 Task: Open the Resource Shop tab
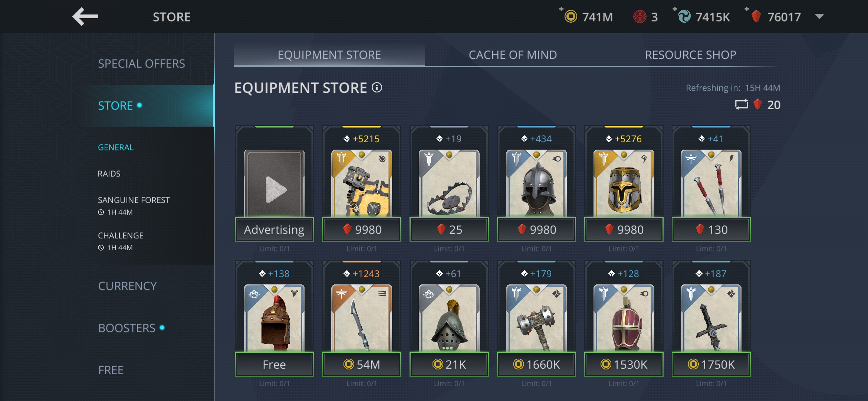tap(690, 55)
